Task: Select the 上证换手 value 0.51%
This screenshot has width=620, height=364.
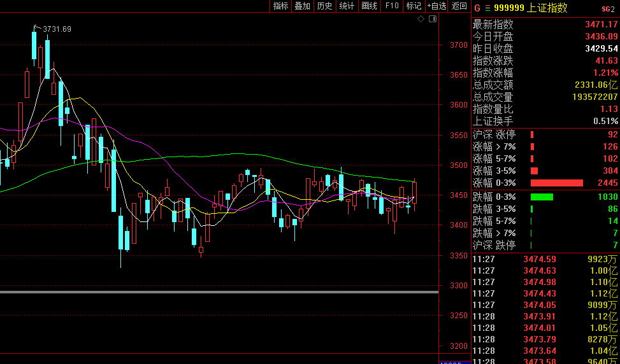Action: [606, 122]
